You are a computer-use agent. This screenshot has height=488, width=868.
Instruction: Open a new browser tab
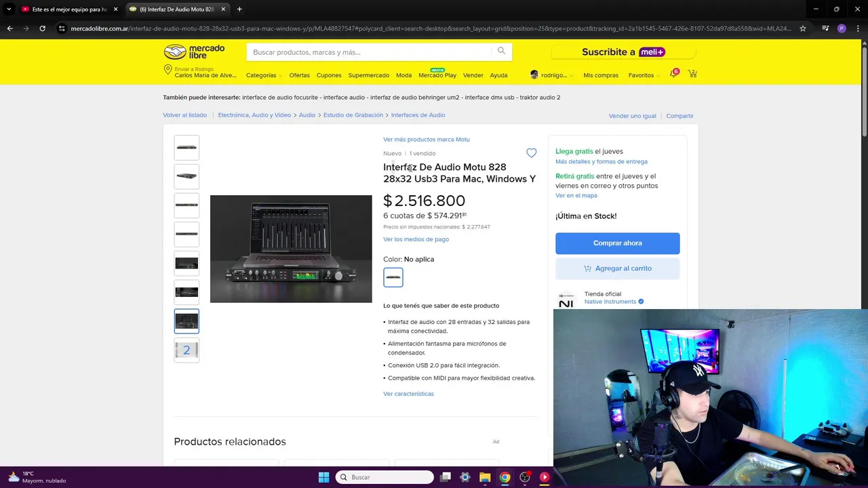(239, 9)
